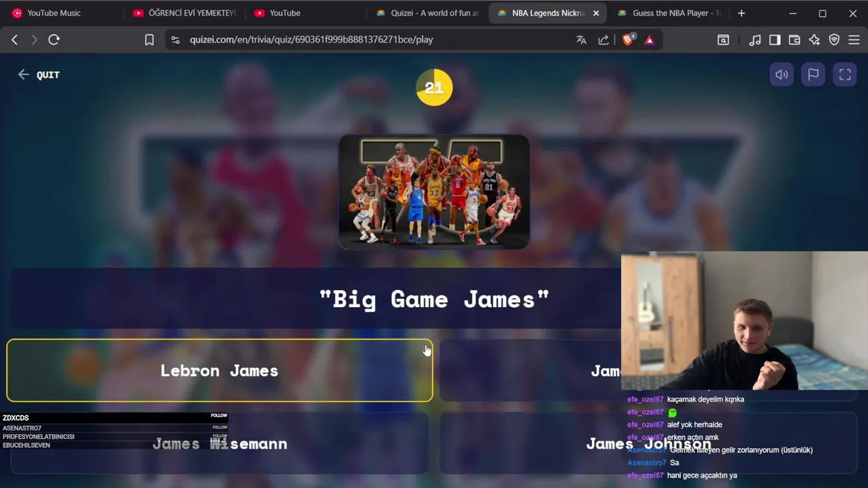868x488 pixels.
Task: Go back with the browser back arrow
Action: coord(14,39)
